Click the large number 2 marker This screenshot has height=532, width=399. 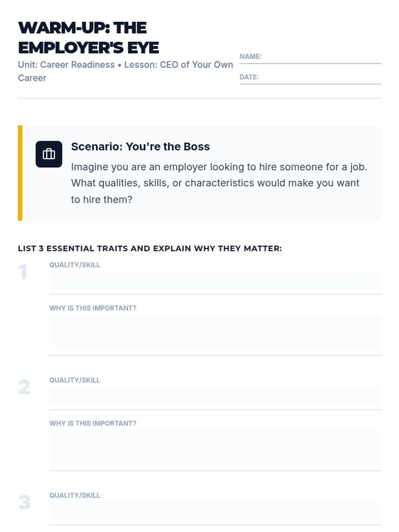click(x=24, y=387)
